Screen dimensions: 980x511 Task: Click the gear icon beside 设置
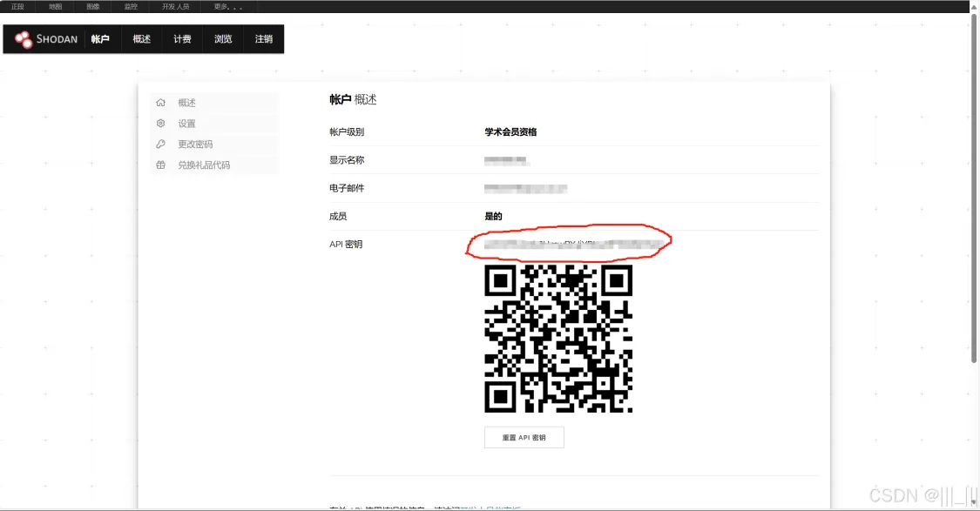[x=160, y=124]
